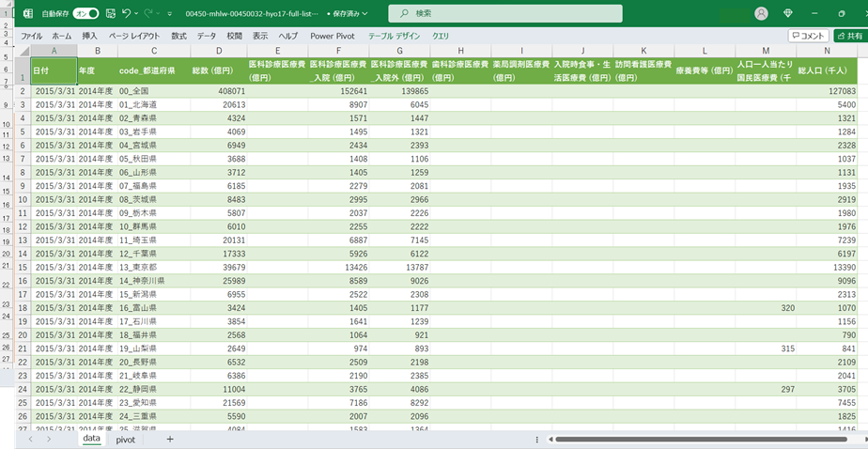The height and width of the screenshot is (449, 868).
Task: Click the コメント button
Action: point(807,36)
